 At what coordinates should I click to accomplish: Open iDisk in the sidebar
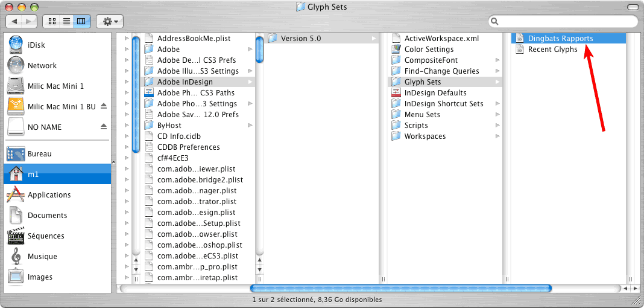pos(36,45)
